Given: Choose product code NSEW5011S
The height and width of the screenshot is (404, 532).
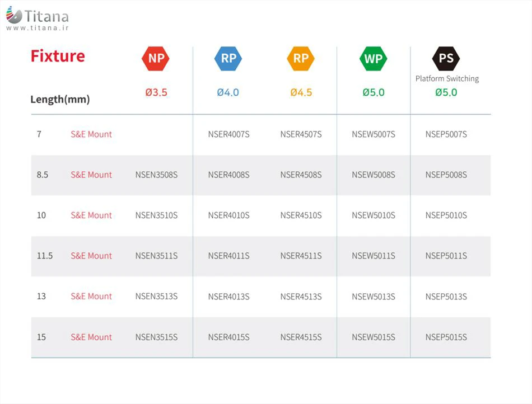Looking at the screenshot, I should pos(374,256).
